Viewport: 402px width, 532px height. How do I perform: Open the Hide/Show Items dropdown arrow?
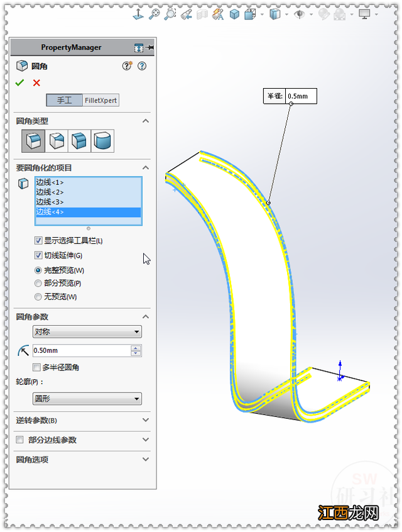311,14
